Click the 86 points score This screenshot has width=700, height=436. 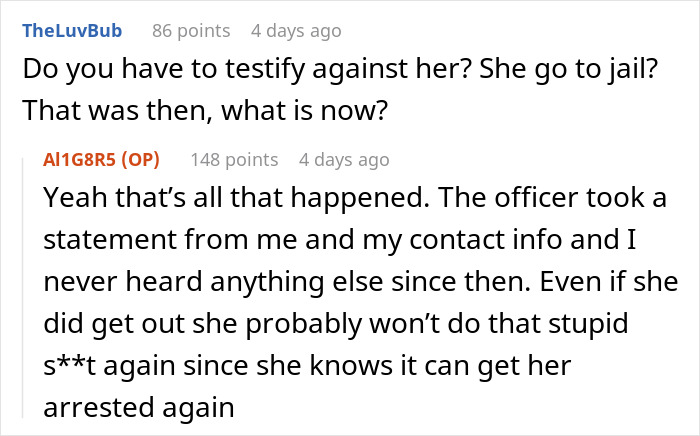191,31
